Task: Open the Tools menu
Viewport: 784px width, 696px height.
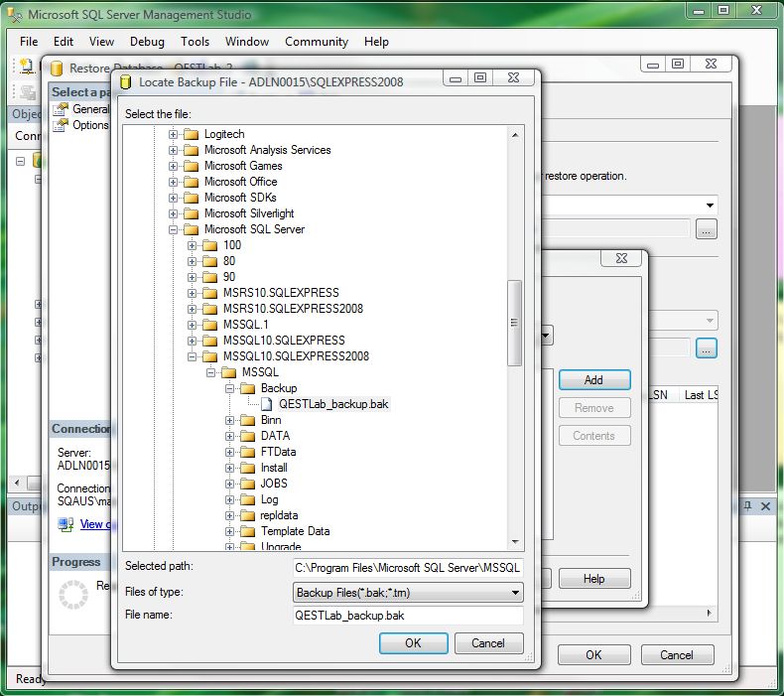Action: tap(195, 42)
